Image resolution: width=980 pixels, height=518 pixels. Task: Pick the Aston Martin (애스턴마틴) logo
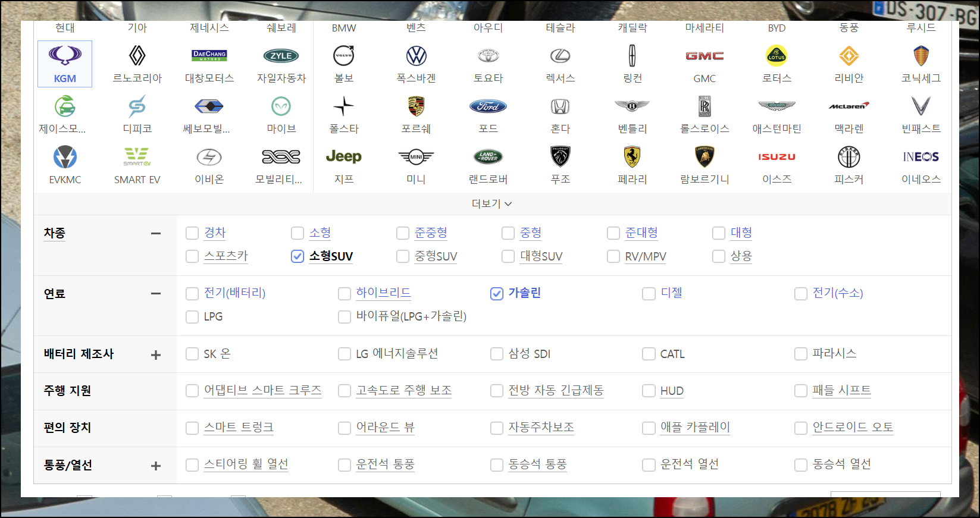click(x=777, y=106)
